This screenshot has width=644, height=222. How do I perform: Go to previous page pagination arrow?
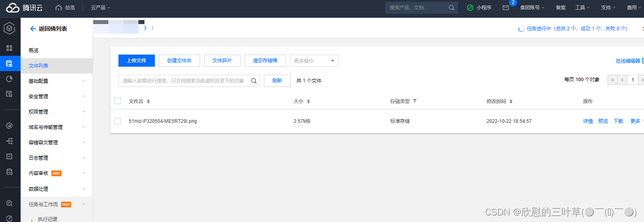coord(622,80)
